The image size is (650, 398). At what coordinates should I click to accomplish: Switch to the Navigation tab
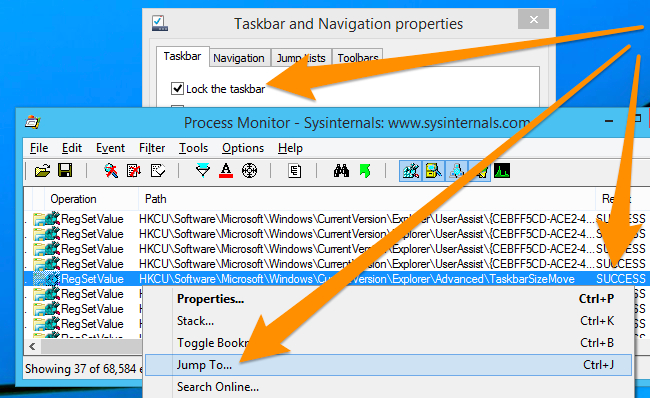[239, 58]
